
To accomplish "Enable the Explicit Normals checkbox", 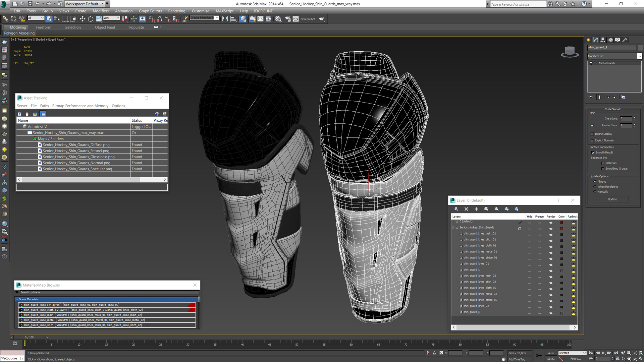I will (x=592, y=141).
